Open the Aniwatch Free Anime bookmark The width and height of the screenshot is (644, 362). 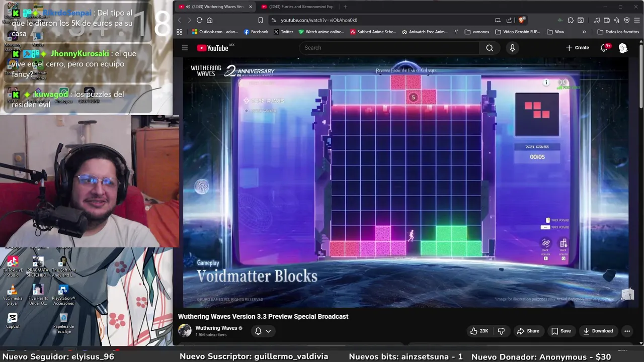(425, 32)
